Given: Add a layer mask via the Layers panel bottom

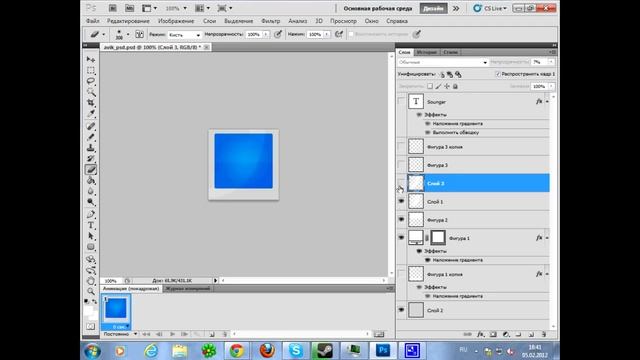Looking at the screenshot, I should [493, 334].
